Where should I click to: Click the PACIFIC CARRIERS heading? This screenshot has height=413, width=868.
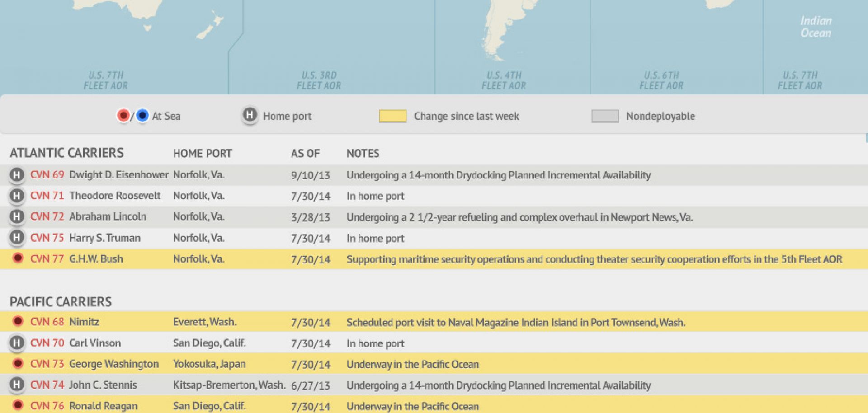pos(61,301)
